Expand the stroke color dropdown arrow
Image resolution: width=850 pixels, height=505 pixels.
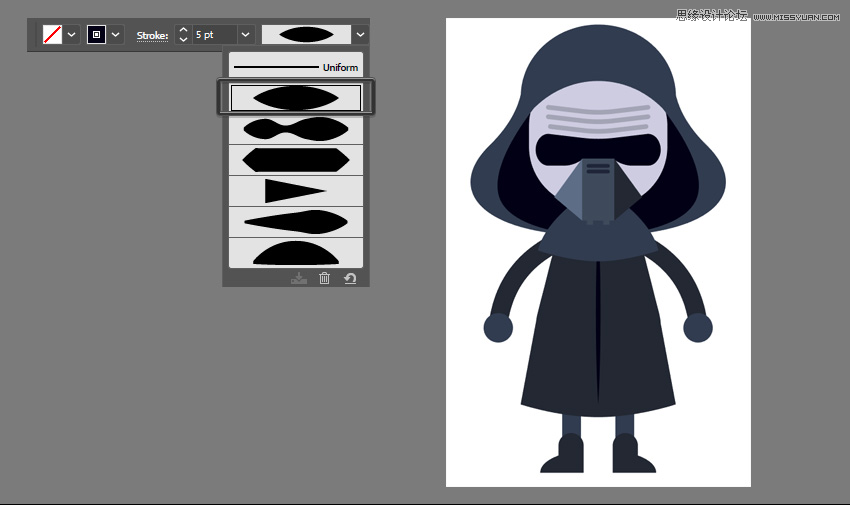115,35
